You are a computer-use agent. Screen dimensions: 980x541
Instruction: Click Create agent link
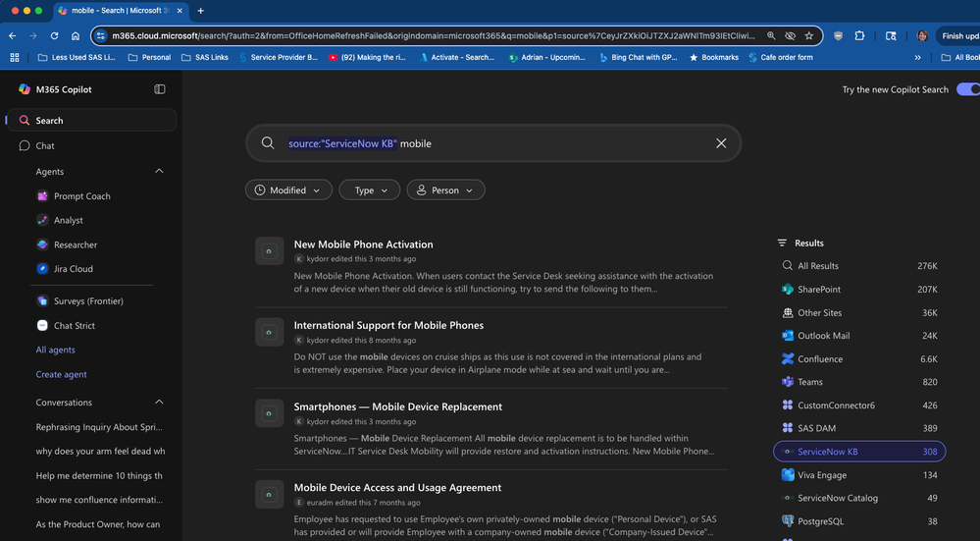click(x=61, y=374)
